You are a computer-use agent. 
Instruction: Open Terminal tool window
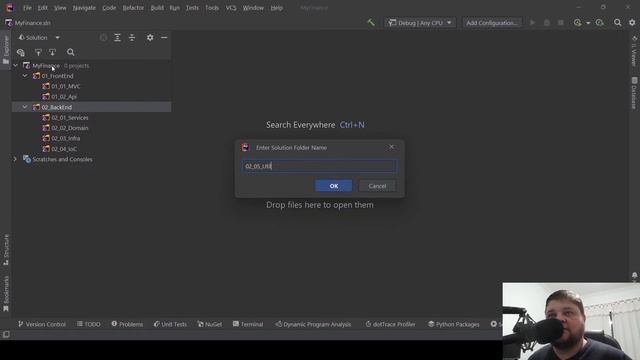click(248, 324)
